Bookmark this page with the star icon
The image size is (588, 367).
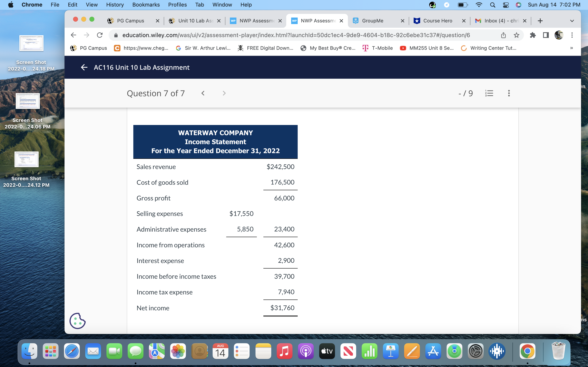click(x=517, y=35)
